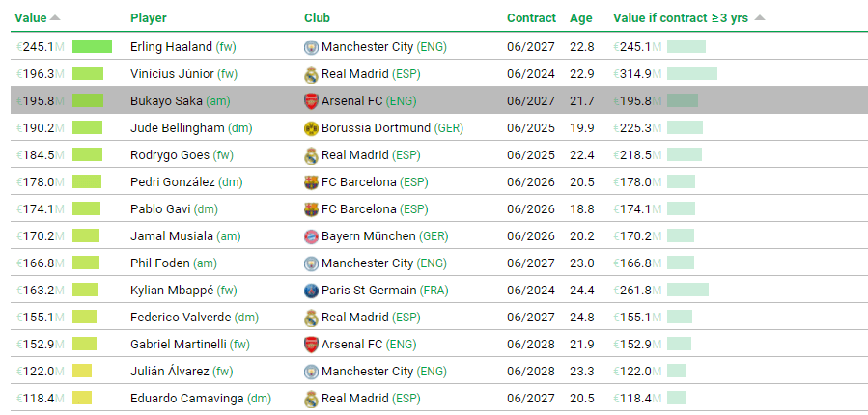Image resolution: width=868 pixels, height=415 pixels.
Task: Click Arsenal crest in Bukayo Saka row
Action: (x=311, y=100)
